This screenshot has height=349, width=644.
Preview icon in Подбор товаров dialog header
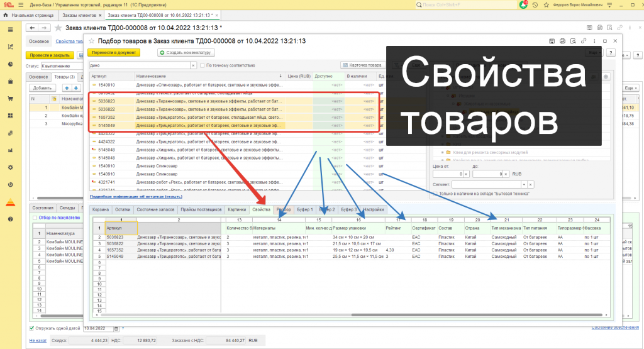coord(573,41)
